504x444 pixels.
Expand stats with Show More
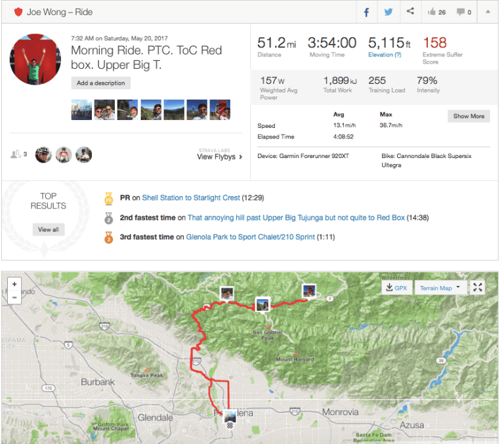point(469,116)
